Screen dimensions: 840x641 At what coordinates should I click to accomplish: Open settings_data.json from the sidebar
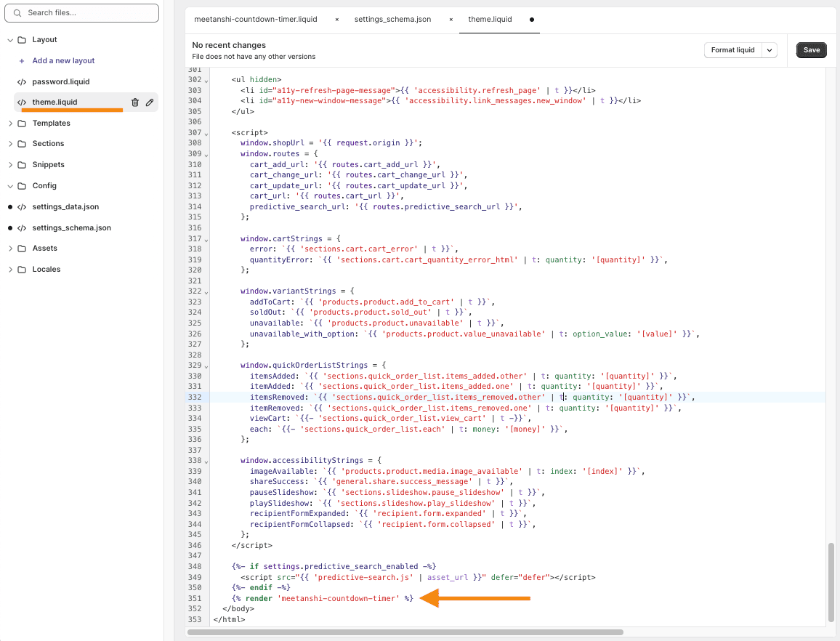click(65, 207)
